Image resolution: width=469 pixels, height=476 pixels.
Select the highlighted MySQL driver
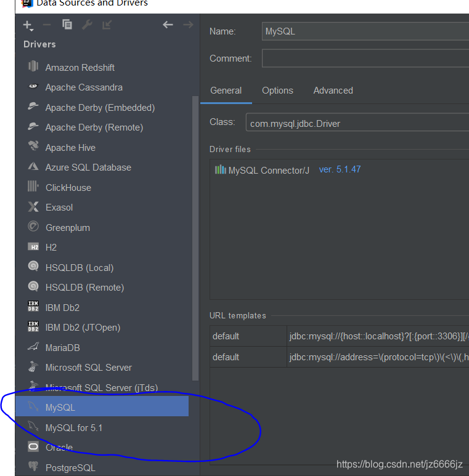click(102, 406)
